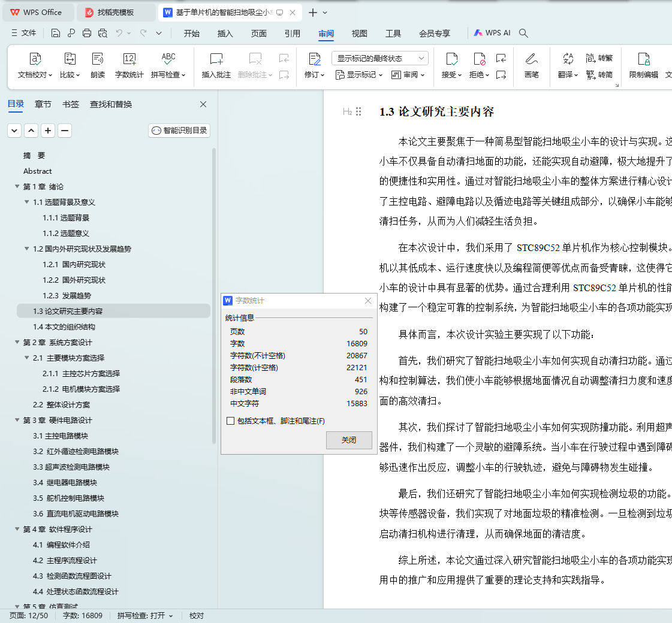Viewport: 672px width, 623px height.
Task: Click the up arrow in outline pane
Action: point(31,131)
